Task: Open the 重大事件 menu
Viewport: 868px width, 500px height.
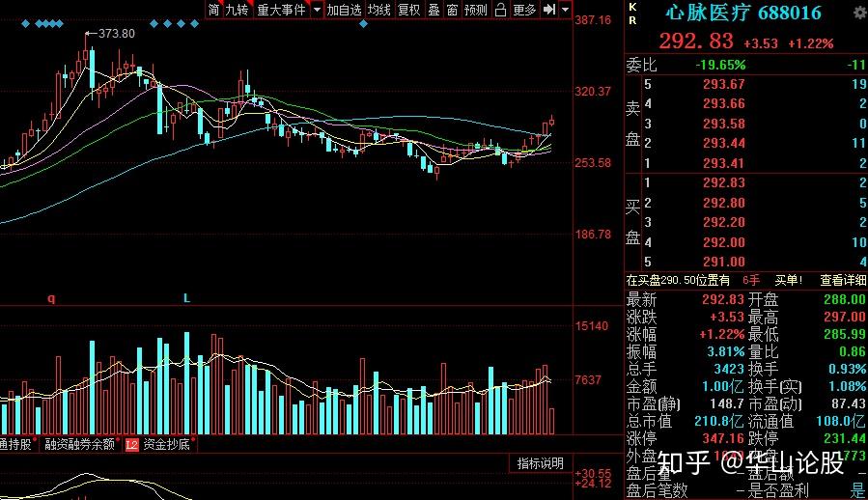Action: [x=281, y=10]
